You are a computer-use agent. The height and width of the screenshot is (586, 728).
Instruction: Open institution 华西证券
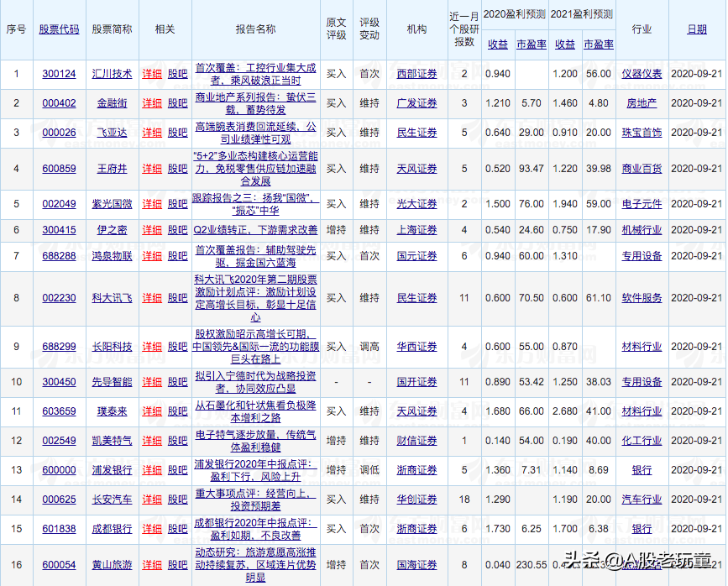(x=416, y=347)
